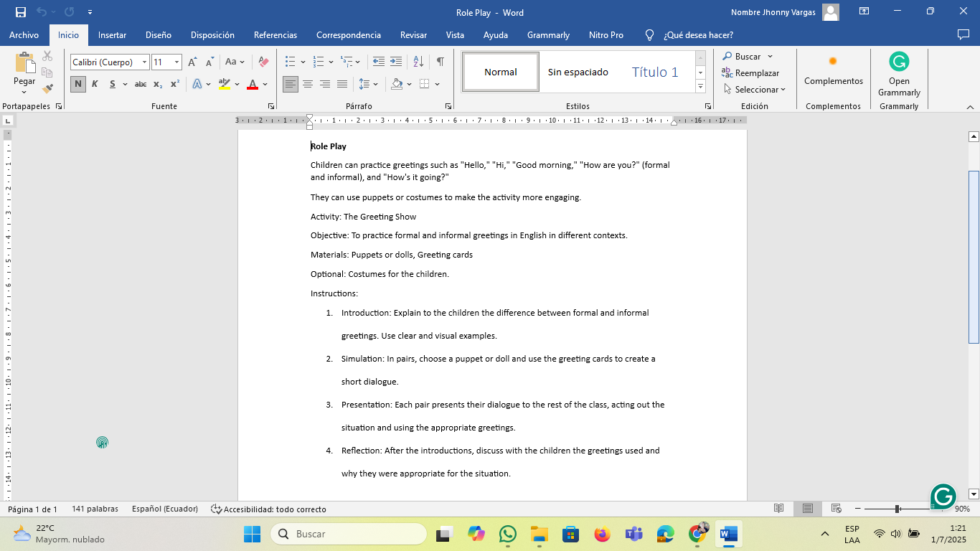Increase font size with the large A
Screen dimensions: 980x551
tap(192, 62)
